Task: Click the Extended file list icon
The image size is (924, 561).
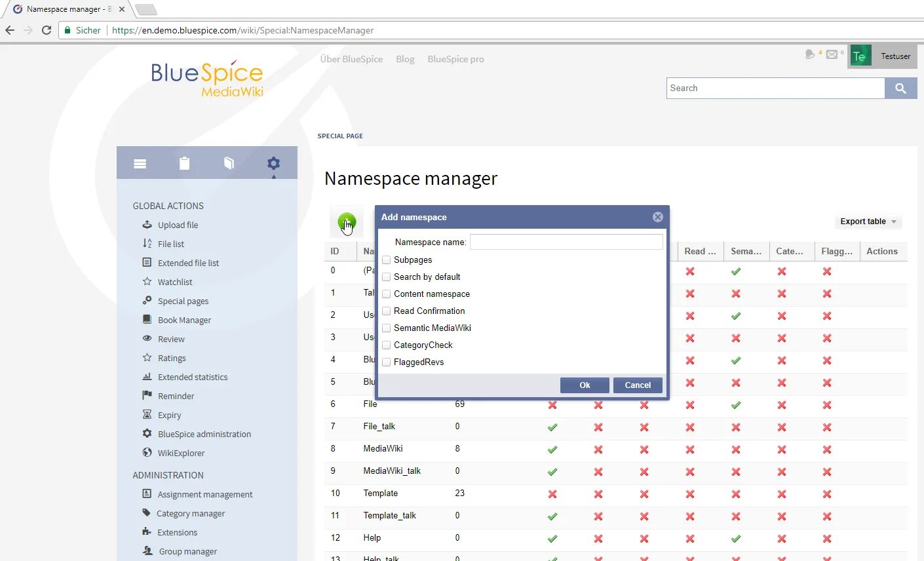Action: click(x=147, y=263)
